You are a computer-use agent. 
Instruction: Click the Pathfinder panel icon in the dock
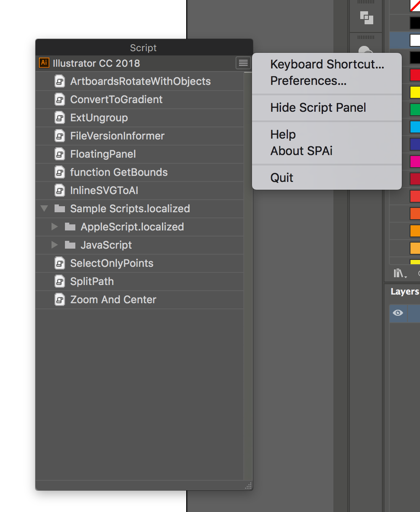(x=366, y=18)
